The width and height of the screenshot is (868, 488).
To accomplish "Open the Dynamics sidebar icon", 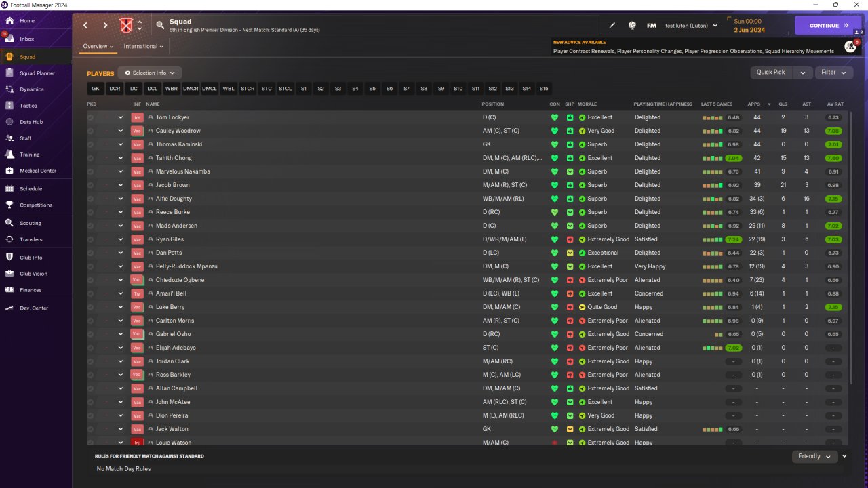I will click(9, 89).
